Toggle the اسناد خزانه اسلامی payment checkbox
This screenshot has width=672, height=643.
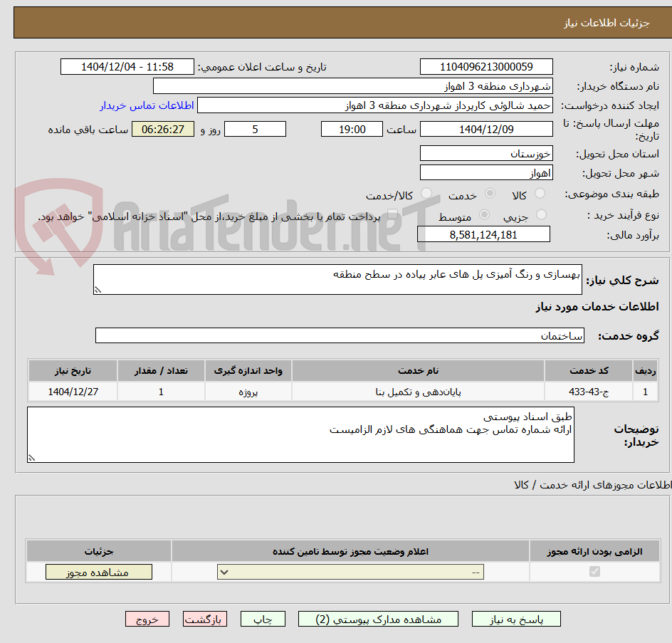click(392, 214)
